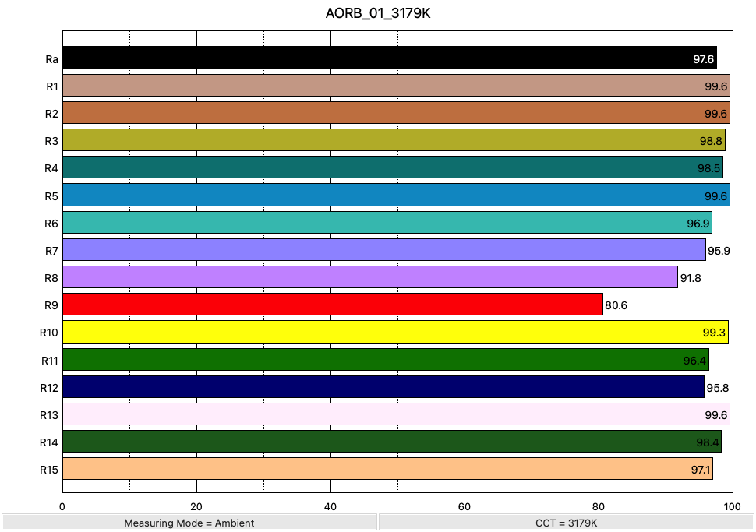Click the R8 value 91.8
The height and width of the screenshot is (532, 756).
point(691,278)
